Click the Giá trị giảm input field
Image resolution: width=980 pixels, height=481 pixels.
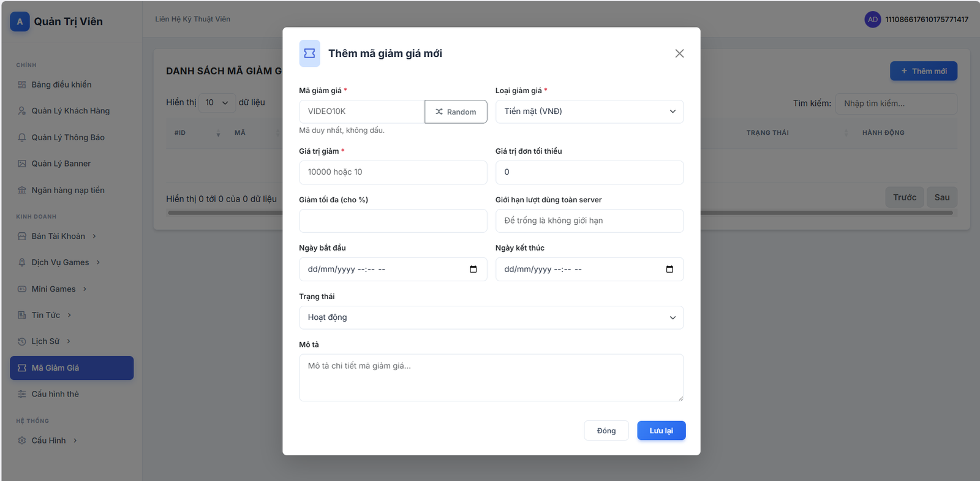coord(393,172)
